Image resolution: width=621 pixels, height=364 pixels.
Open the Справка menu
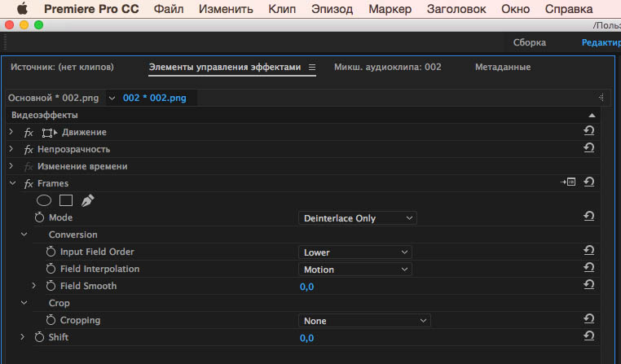click(569, 9)
